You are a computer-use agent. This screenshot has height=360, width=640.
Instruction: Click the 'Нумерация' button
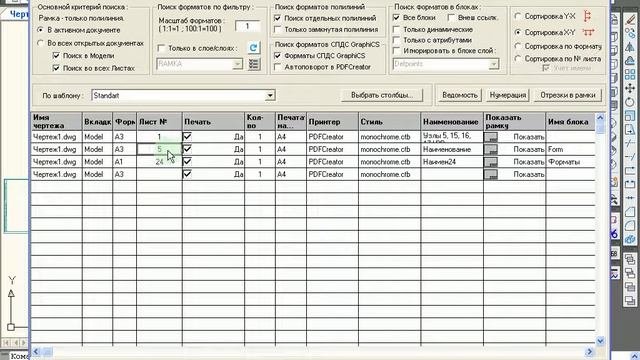click(508, 95)
